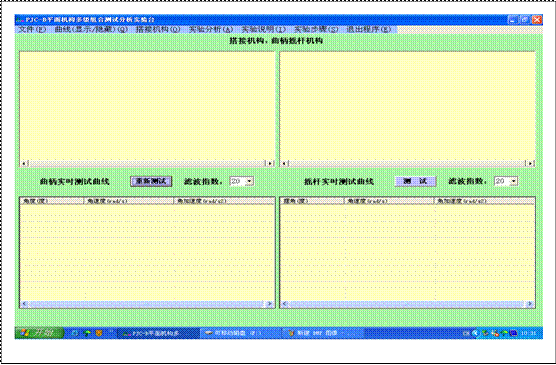Click the round blue tray icon beside the language indicator
Screen dimensions: 556x365
click(x=476, y=333)
